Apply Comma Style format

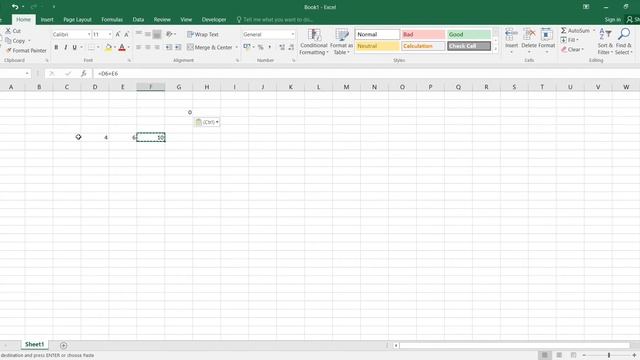[x=269, y=47]
